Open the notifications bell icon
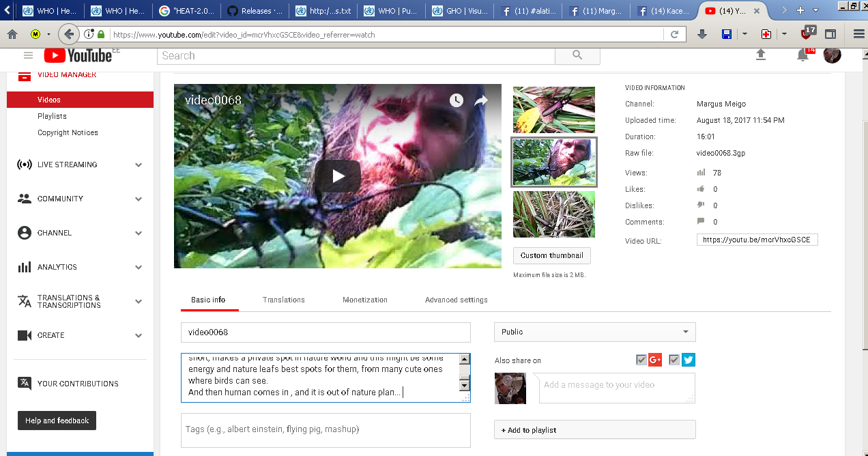The width and height of the screenshot is (868, 456). [x=803, y=55]
